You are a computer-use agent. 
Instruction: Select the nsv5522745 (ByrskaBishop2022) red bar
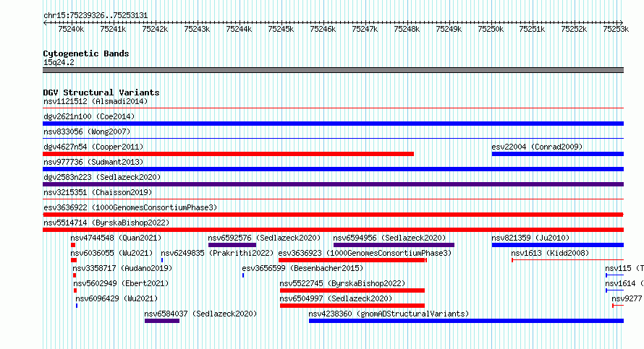tap(352, 290)
